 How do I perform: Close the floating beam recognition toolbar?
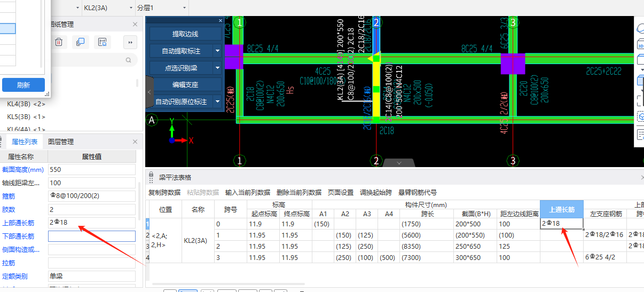click(221, 21)
